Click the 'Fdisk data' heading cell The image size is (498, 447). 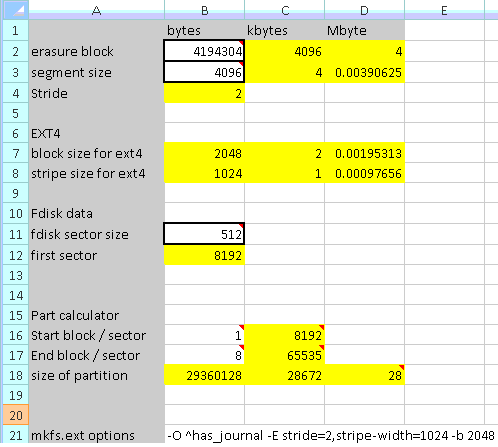coord(96,213)
